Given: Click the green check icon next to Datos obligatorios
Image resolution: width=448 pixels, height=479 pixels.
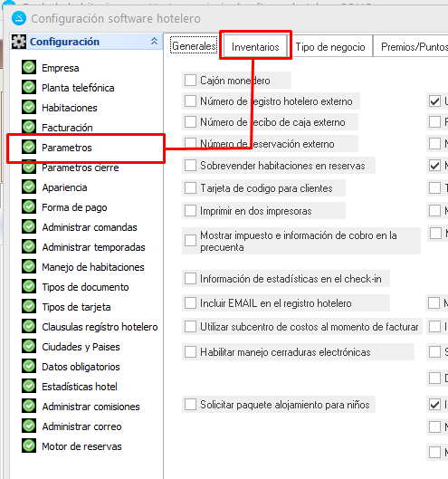Looking at the screenshot, I should point(29,366).
